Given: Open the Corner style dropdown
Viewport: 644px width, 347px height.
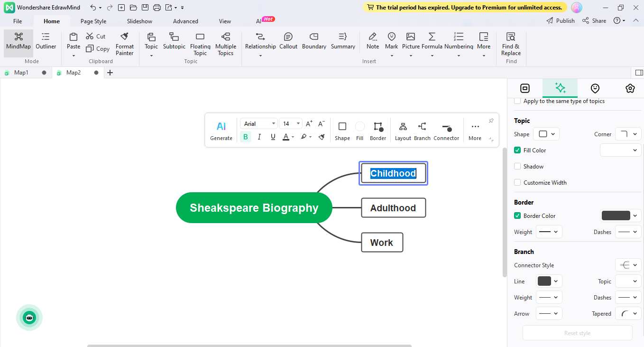Looking at the screenshot, I should 628,134.
